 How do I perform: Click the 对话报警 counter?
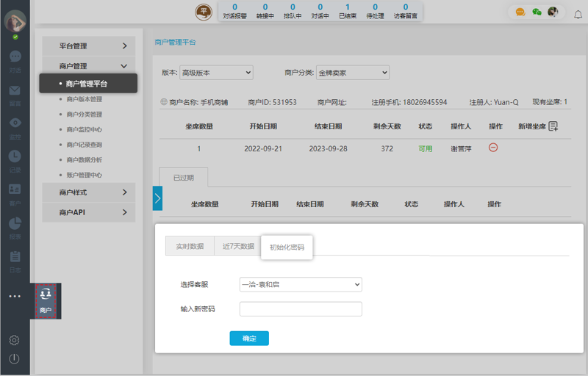click(234, 11)
